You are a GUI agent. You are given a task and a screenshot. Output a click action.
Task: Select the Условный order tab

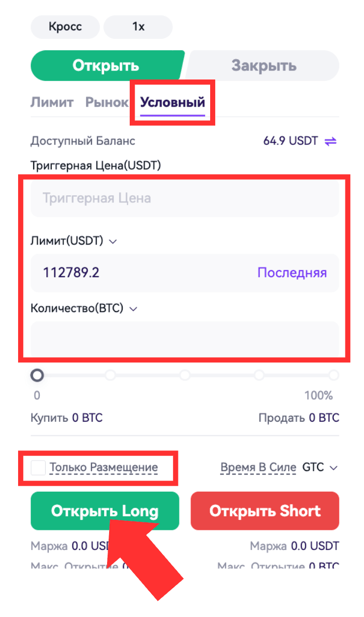pyautogui.click(x=172, y=102)
